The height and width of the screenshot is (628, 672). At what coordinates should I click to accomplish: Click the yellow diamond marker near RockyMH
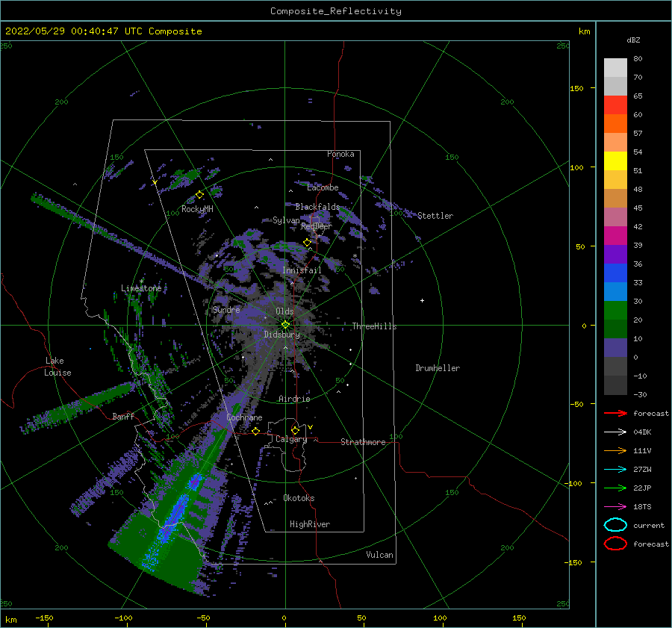199,195
